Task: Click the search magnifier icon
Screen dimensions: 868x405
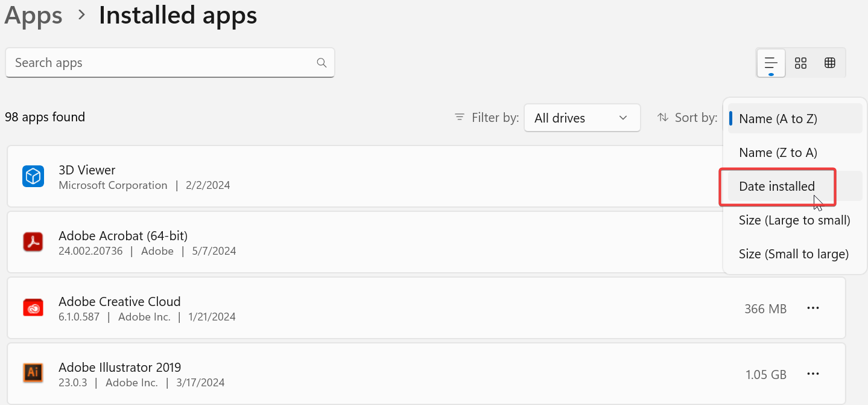Action: click(x=322, y=63)
